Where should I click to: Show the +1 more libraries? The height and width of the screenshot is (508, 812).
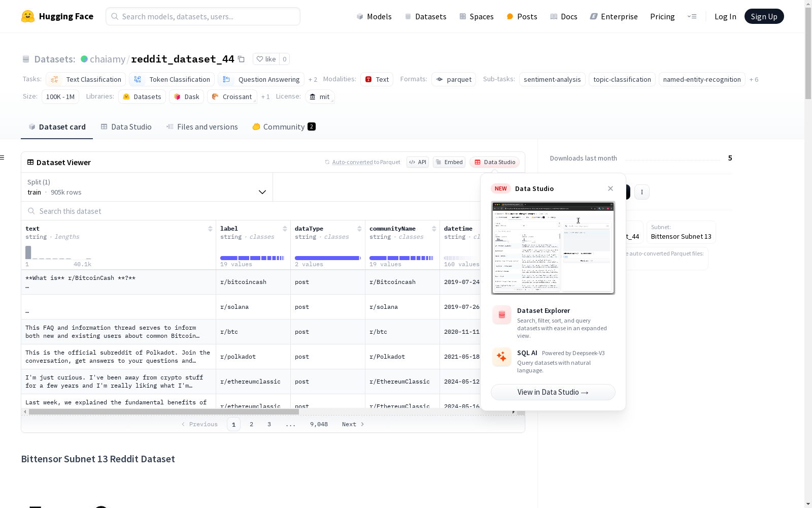265,97
